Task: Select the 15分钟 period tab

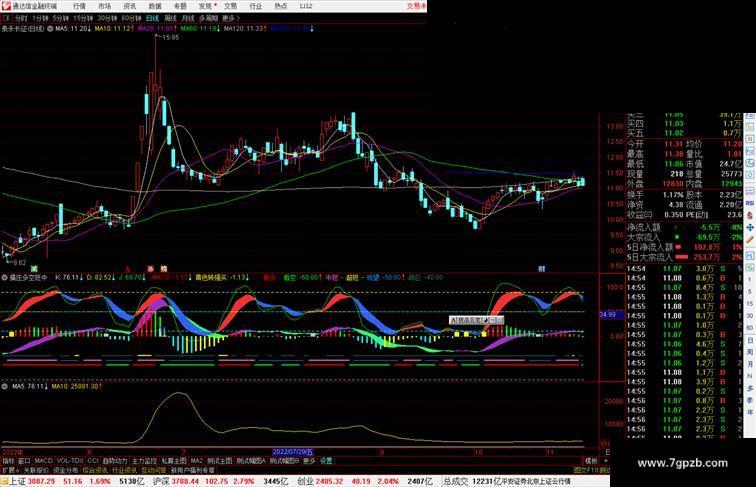Action: [82, 18]
